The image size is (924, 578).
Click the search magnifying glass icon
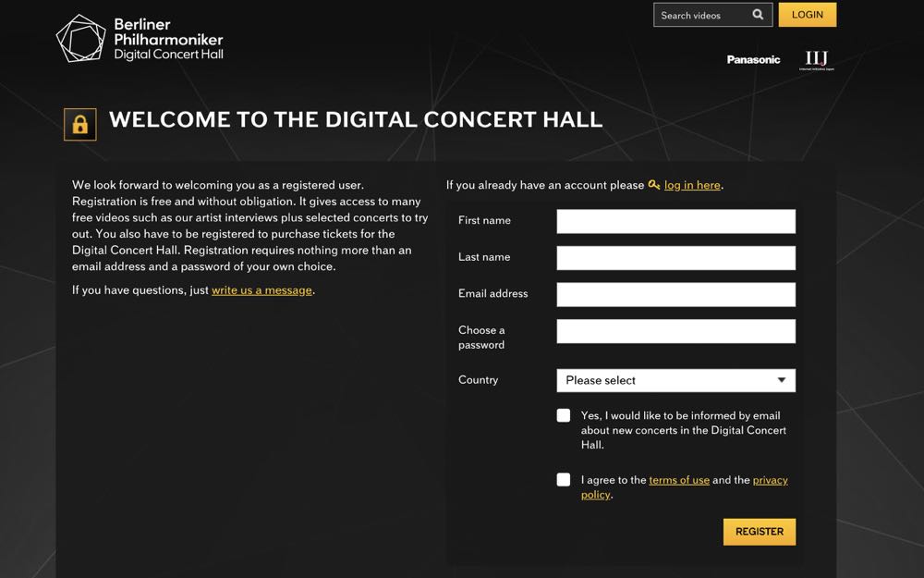tap(758, 15)
